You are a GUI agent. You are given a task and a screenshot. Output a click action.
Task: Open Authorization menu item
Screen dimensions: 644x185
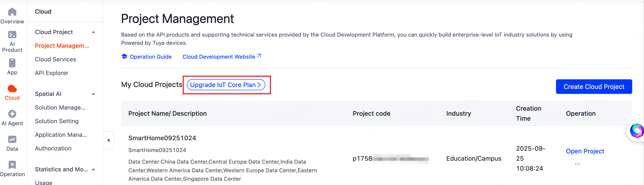tap(53, 148)
